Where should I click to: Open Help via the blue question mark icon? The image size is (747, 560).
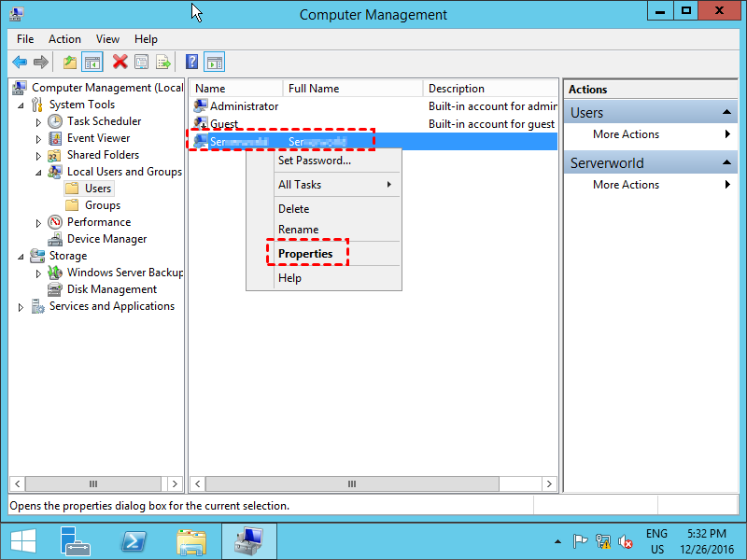191,63
